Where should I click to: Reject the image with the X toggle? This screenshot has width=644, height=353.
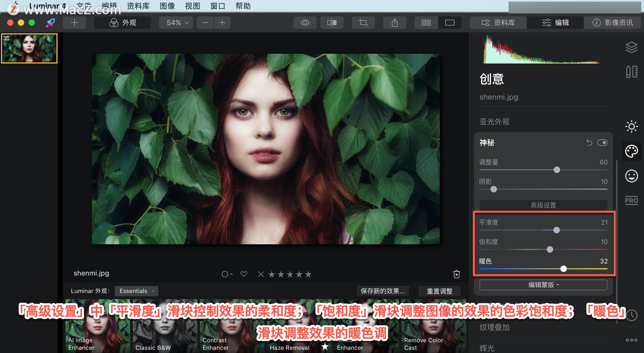click(x=261, y=274)
